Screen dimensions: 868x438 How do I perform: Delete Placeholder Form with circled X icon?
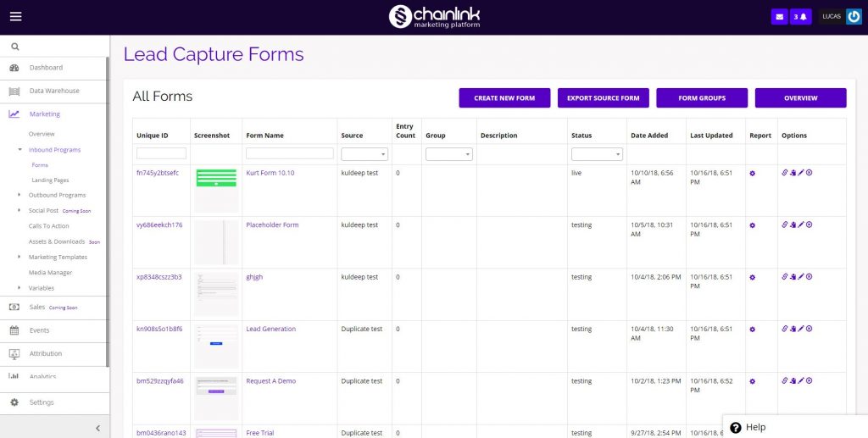[x=809, y=225]
